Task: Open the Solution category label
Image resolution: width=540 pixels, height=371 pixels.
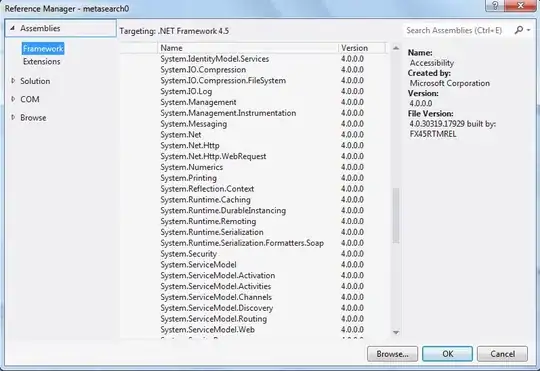Action: coord(35,81)
